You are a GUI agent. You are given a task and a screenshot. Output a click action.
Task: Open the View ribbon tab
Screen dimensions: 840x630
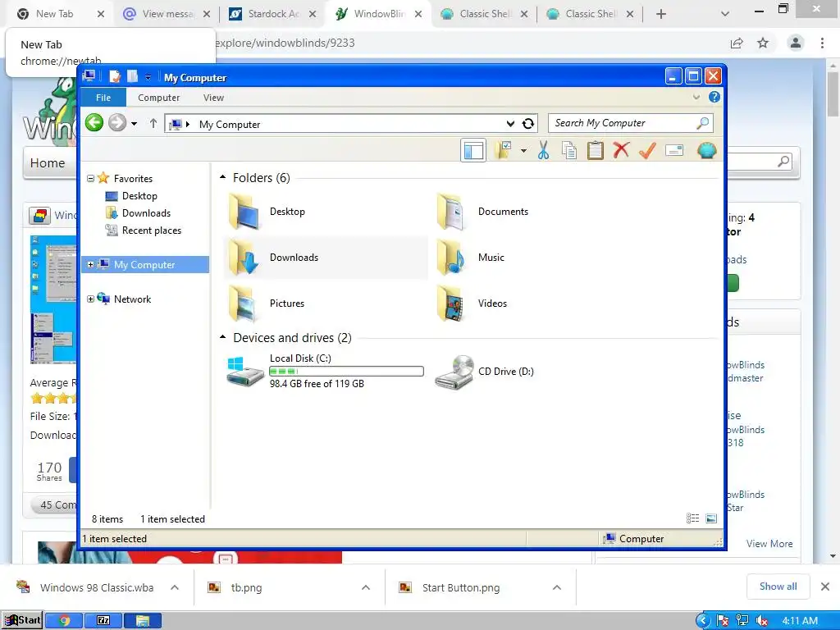[x=213, y=98]
